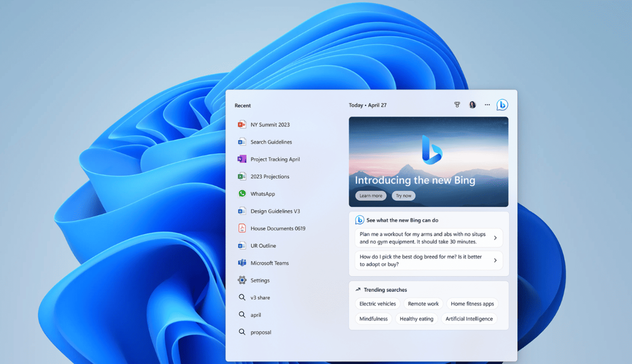The height and width of the screenshot is (364, 632).
Task: Click the user profile avatar
Action: (x=473, y=105)
